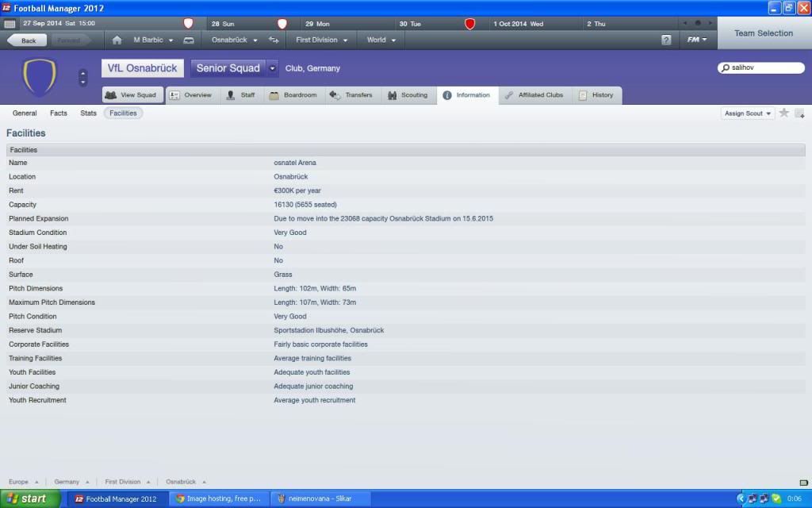This screenshot has height=508, width=812.
Task: Open the Boardroom tab
Action: [293, 95]
